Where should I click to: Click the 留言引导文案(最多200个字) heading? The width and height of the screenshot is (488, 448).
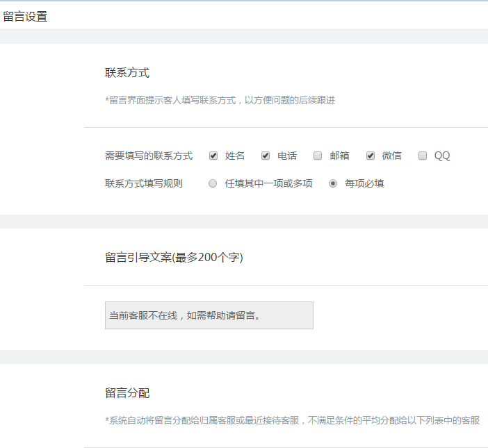point(174,258)
